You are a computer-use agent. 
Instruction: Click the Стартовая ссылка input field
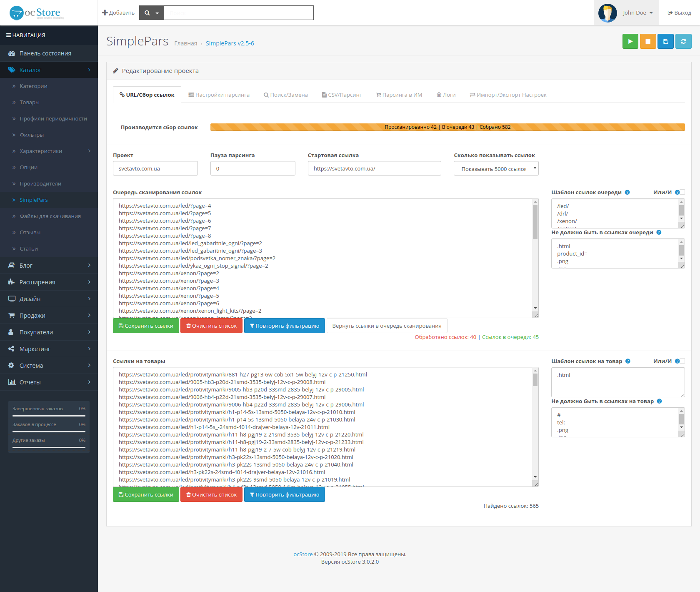pyautogui.click(x=375, y=168)
